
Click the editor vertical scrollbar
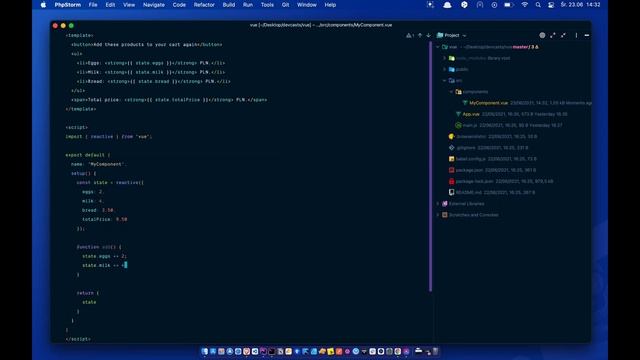point(430,167)
